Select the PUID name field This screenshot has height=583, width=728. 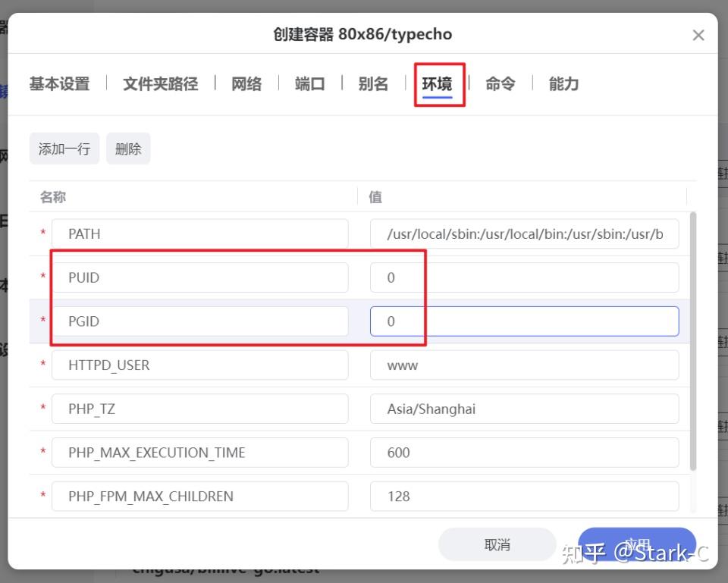199,277
